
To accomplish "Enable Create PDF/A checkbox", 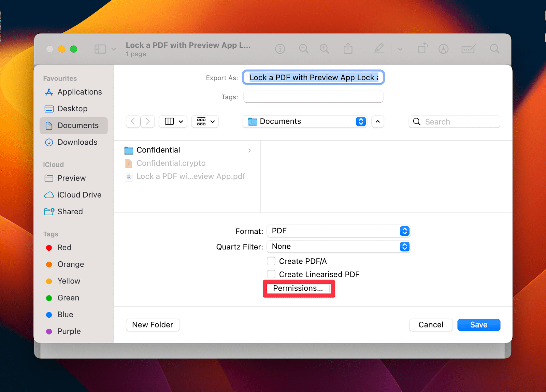I will pos(271,261).
